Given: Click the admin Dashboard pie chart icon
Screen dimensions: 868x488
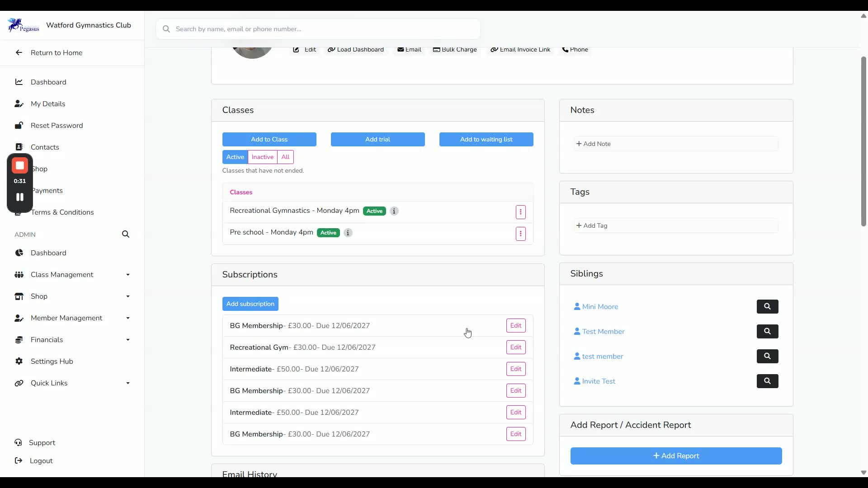Looking at the screenshot, I should 19,253.
